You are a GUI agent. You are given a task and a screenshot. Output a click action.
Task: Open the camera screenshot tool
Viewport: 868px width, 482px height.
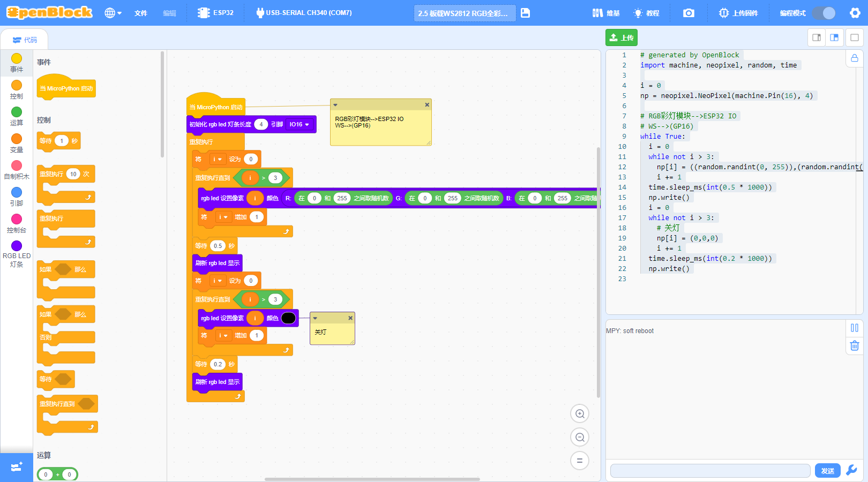click(689, 13)
